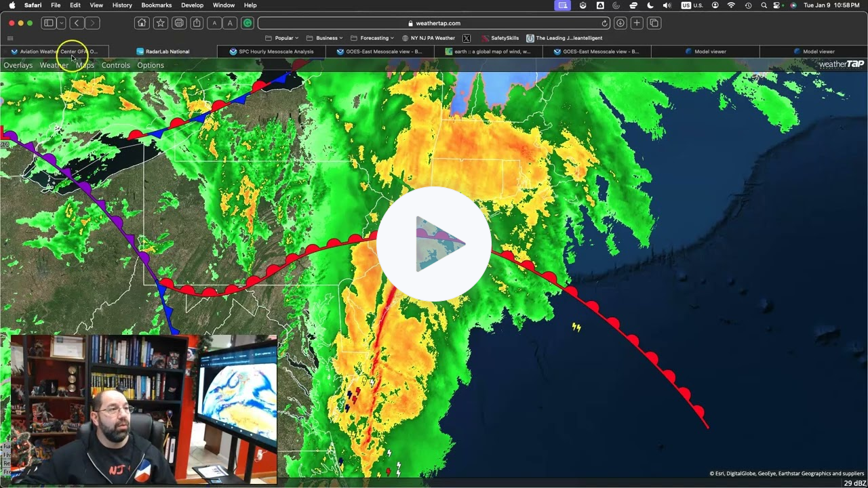Open the Print dialog icon
This screenshot has height=488, width=868.
pos(178,22)
